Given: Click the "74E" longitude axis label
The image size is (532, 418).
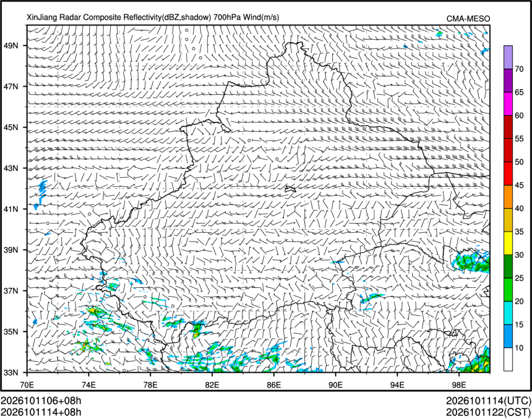Looking at the screenshot, I should click(89, 385).
